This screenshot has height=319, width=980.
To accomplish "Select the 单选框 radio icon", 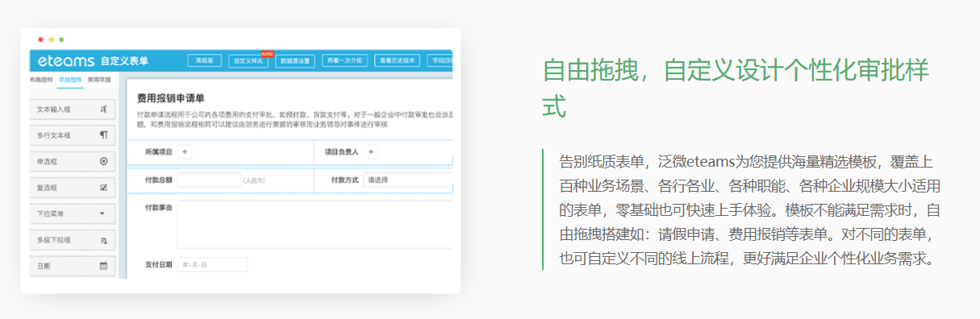I will click(x=103, y=161).
